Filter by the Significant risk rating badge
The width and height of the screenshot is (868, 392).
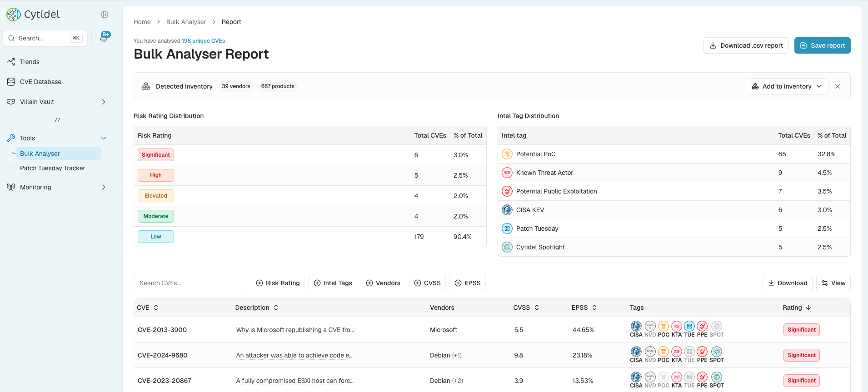click(156, 155)
